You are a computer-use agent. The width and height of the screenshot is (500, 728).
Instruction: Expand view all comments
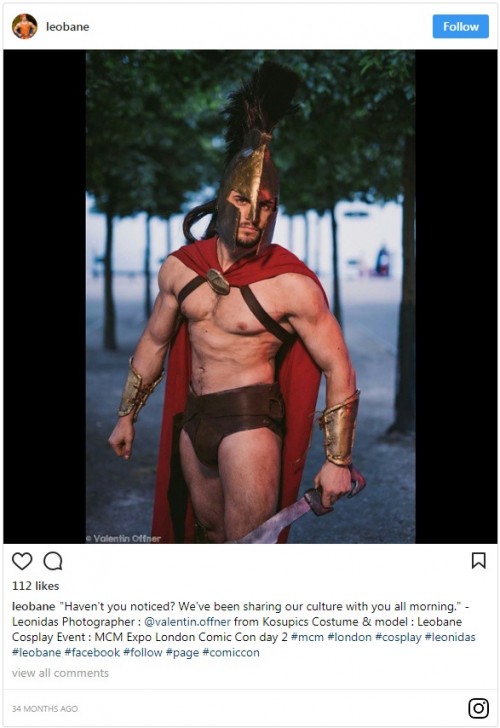point(60,673)
